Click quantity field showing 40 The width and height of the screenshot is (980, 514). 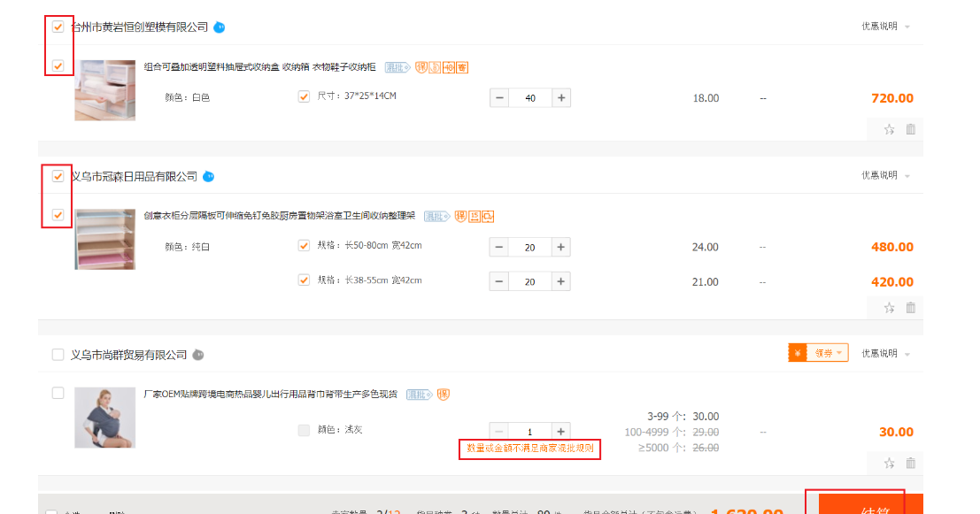[530, 98]
